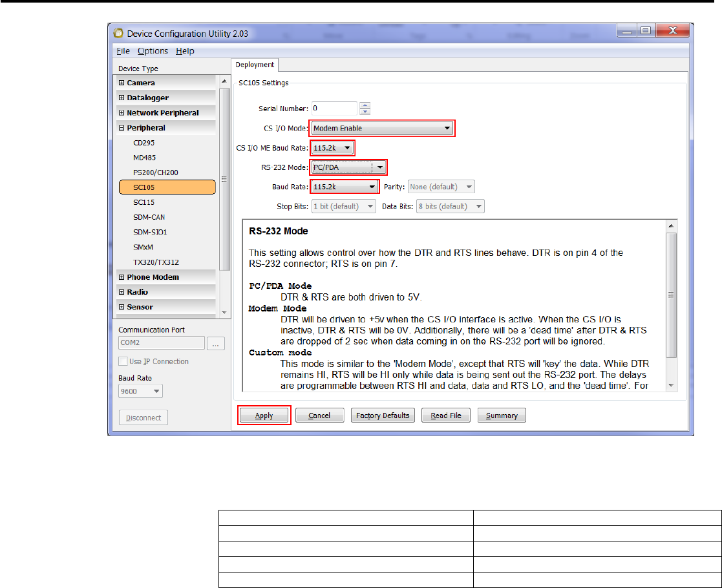Open the CS I/O ME Baud Rate dropdown

click(x=332, y=148)
